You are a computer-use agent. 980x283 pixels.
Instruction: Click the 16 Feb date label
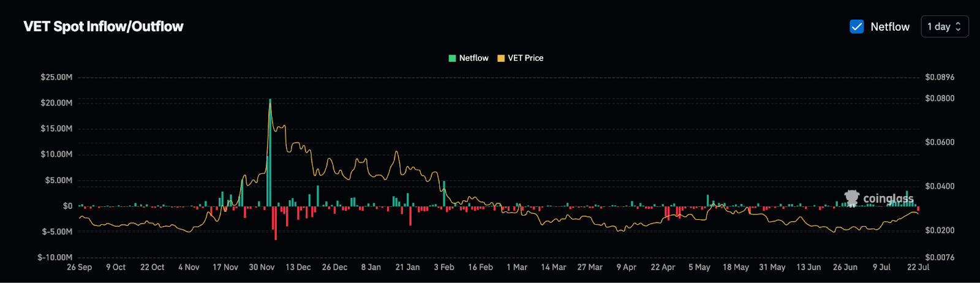pos(481,267)
